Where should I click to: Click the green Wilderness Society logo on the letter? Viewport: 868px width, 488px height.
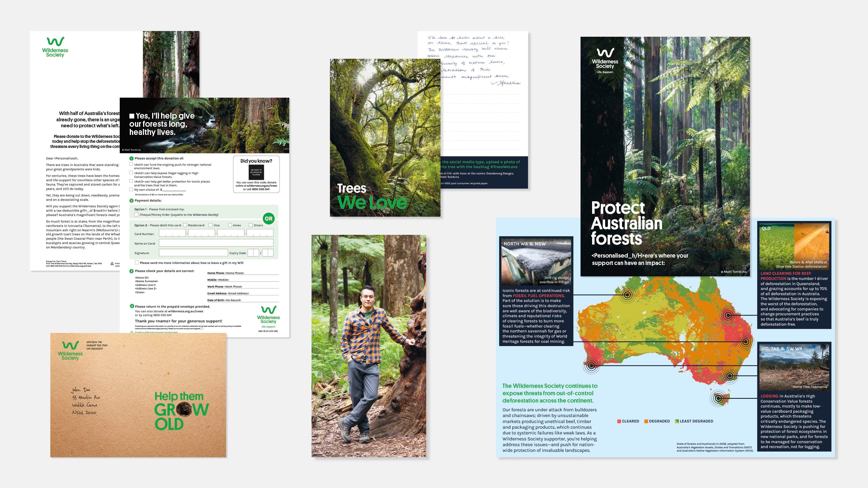[55, 47]
